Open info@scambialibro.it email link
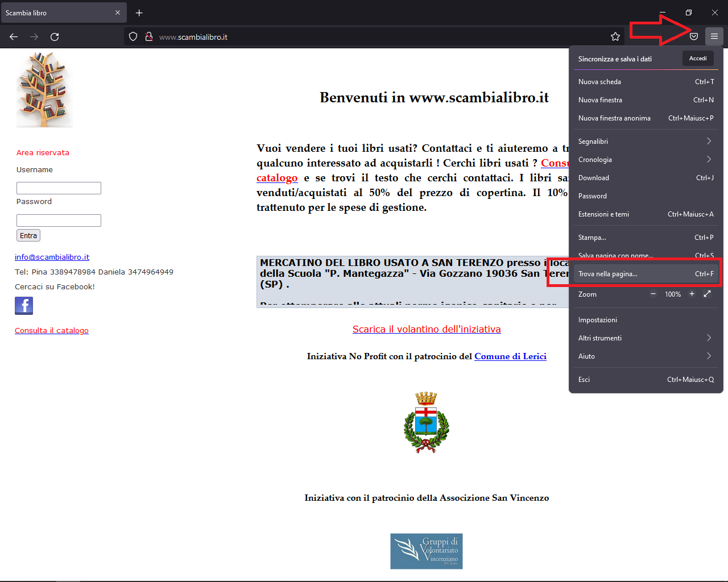Image resolution: width=728 pixels, height=582 pixels. click(52, 257)
